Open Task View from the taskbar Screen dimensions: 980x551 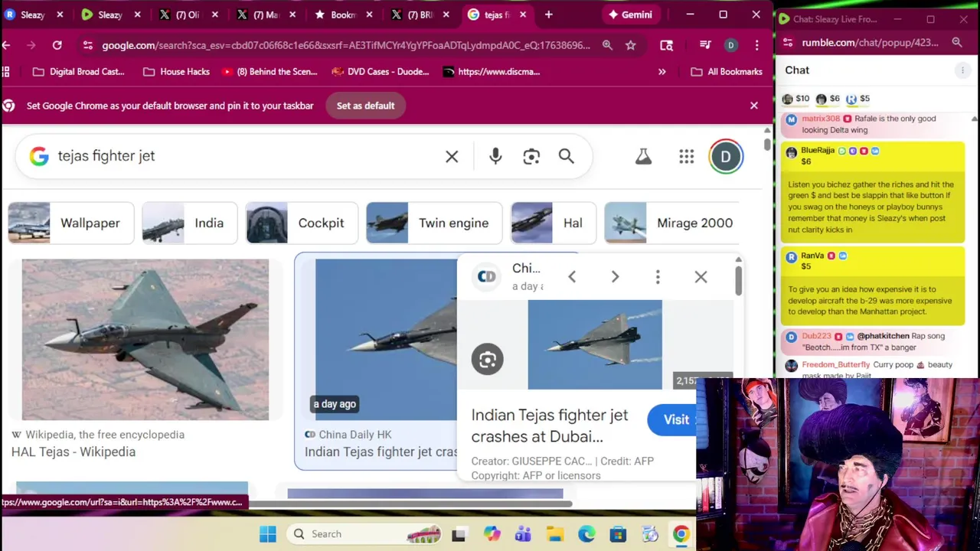point(459,534)
